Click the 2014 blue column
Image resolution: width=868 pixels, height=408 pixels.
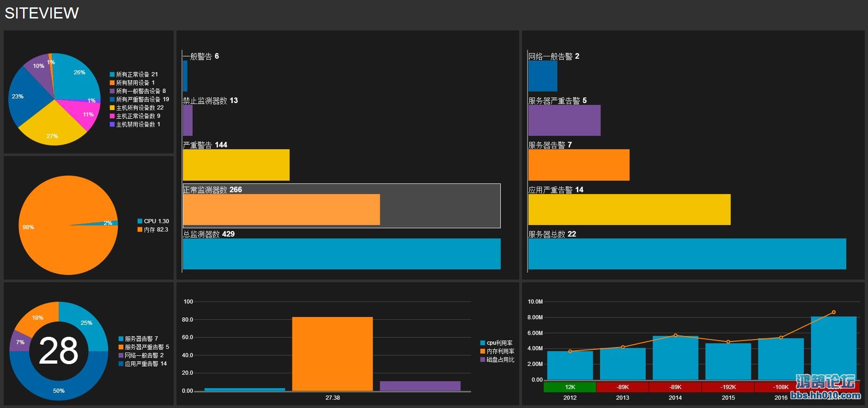pyautogui.click(x=675, y=358)
